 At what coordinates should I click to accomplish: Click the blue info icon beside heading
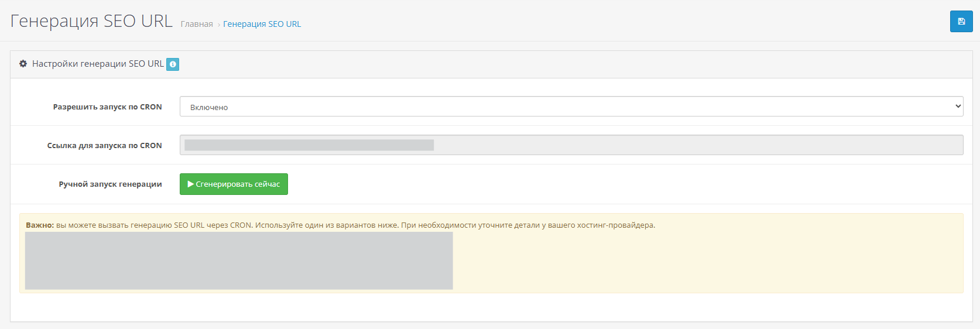[x=173, y=64]
